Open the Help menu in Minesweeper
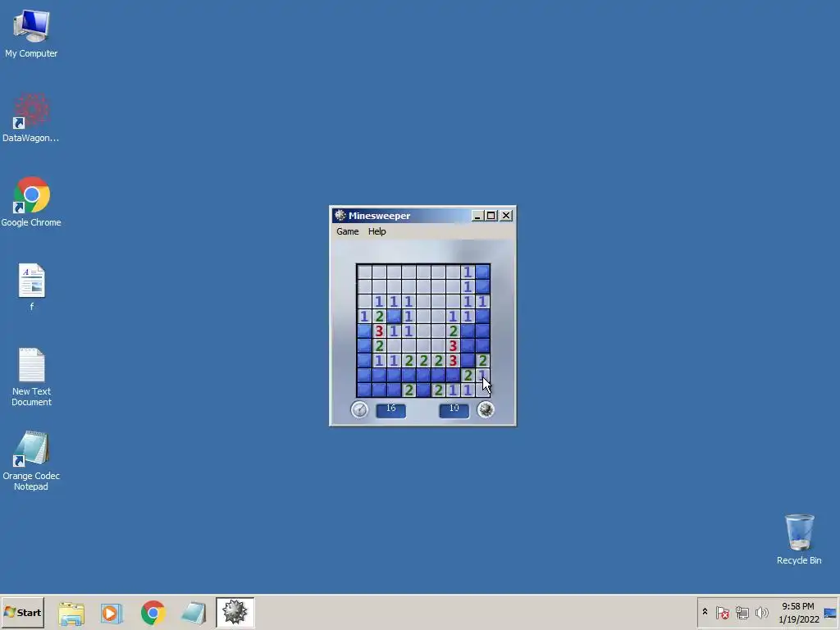The width and height of the screenshot is (840, 630). click(377, 231)
